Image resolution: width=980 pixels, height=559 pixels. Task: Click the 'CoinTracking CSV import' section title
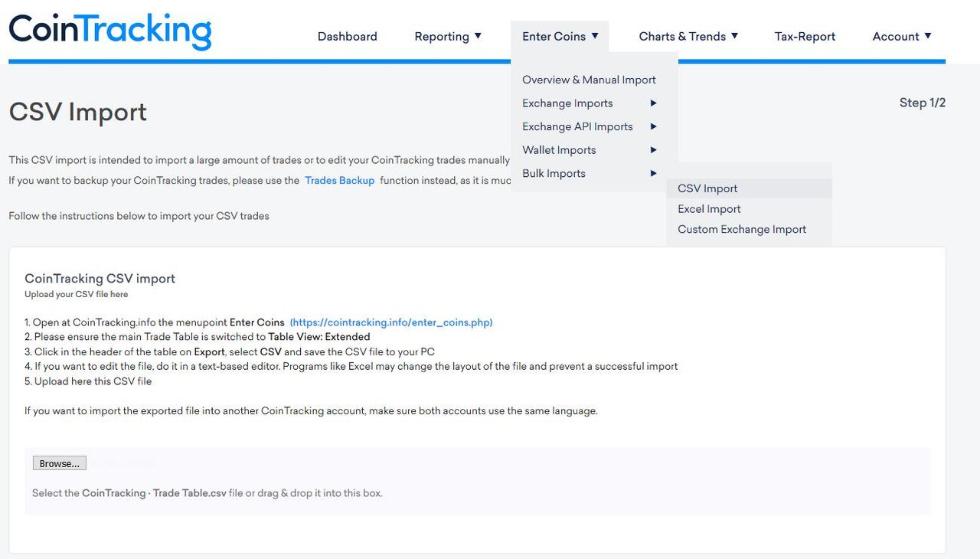(100, 279)
